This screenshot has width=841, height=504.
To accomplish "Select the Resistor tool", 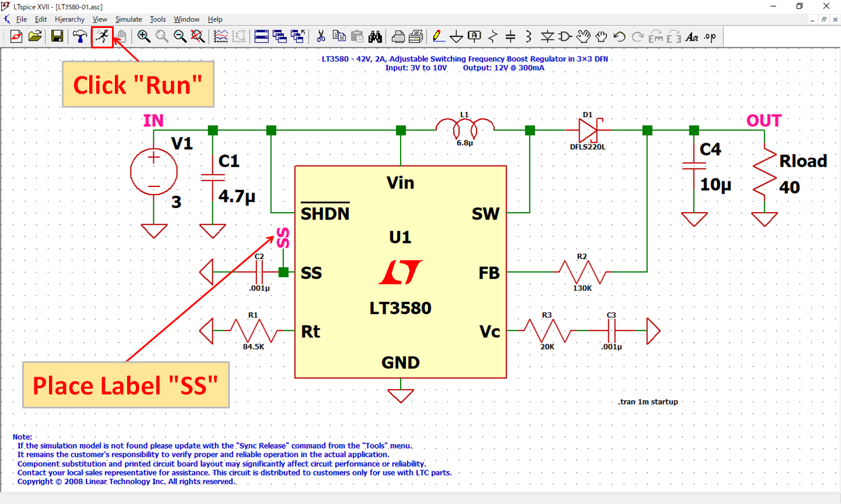I will (x=493, y=37).
